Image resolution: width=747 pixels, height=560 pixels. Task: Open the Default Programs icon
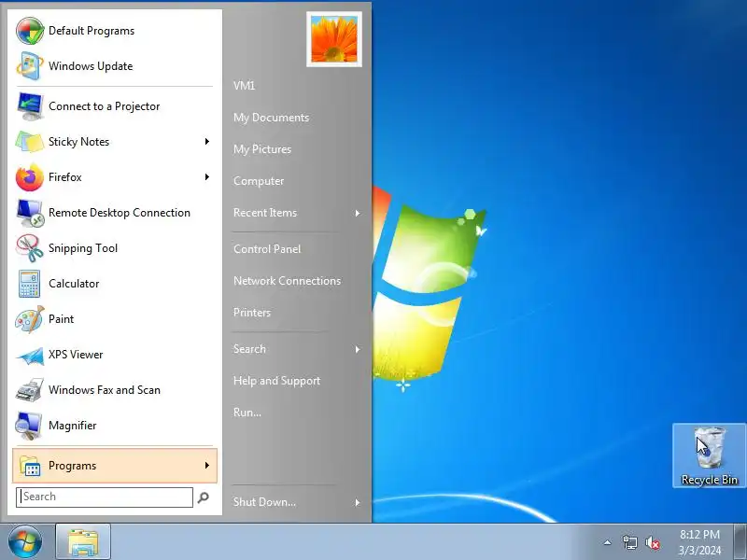click(30, 31)
